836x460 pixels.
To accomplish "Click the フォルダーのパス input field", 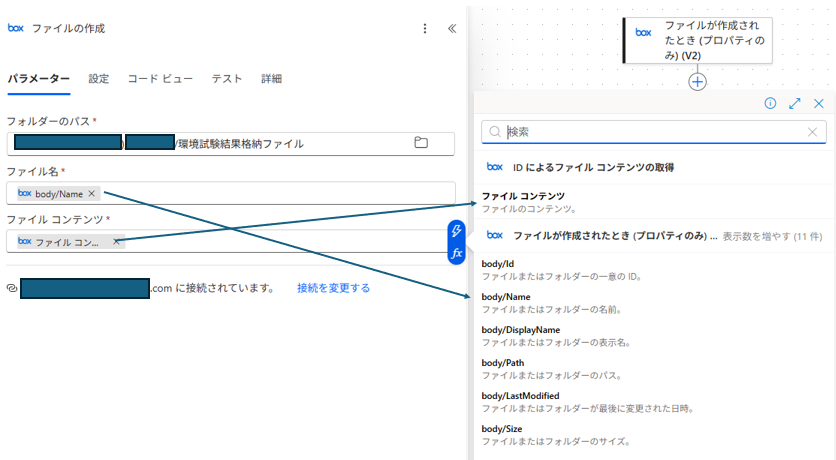I will click(x=230, y=143).
